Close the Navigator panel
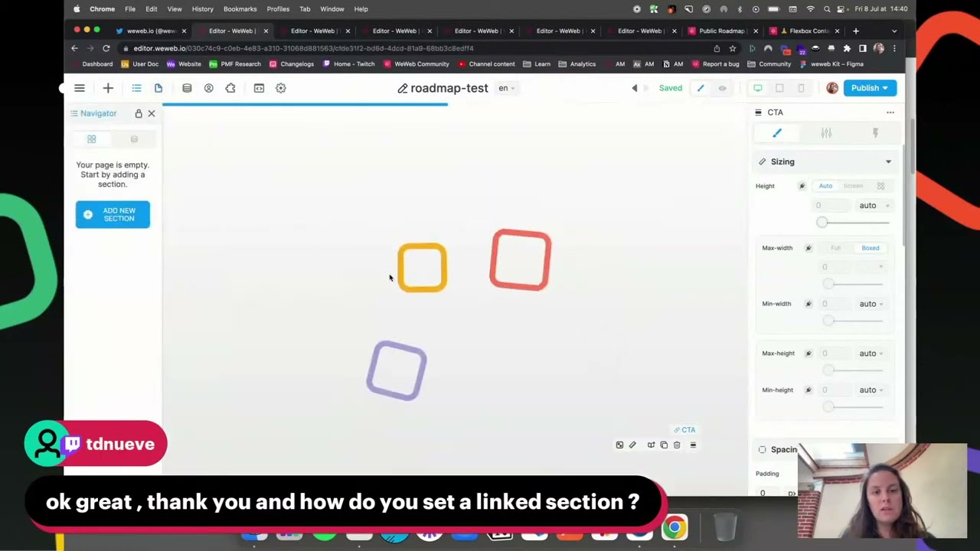Image resolution: width=980 pixels, height=551 pixels. 152,113
